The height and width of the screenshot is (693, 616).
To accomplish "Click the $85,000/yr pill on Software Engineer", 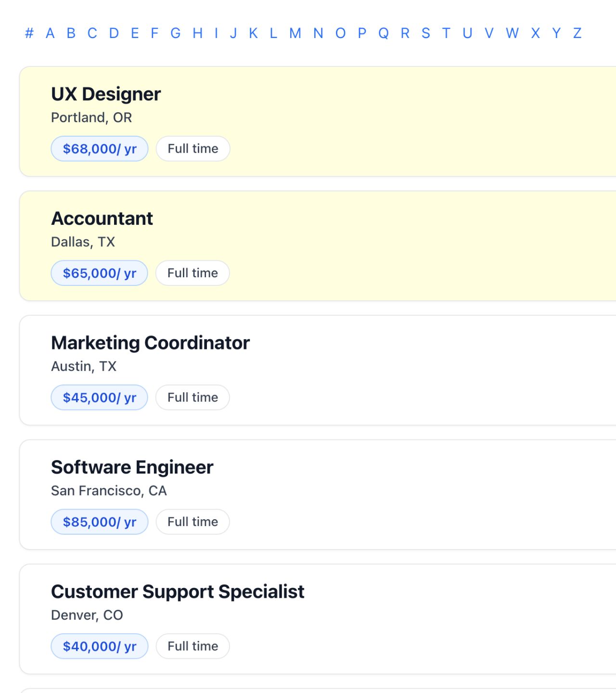I will [99, 522].
